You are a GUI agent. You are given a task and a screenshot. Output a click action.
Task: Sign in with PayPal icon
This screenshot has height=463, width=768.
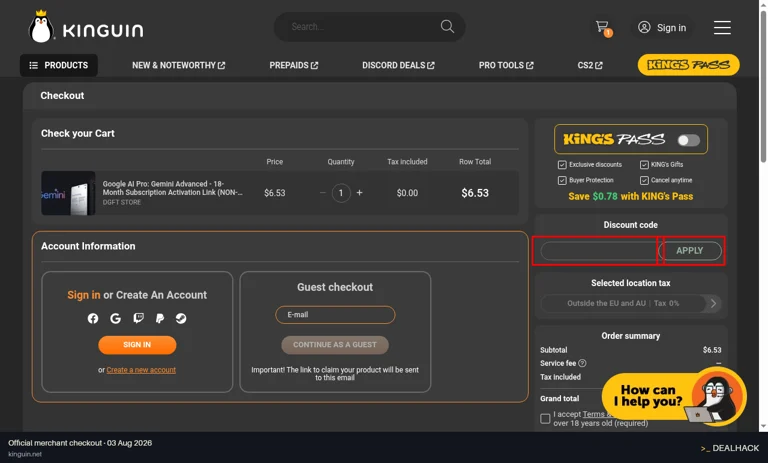point(160,318)
